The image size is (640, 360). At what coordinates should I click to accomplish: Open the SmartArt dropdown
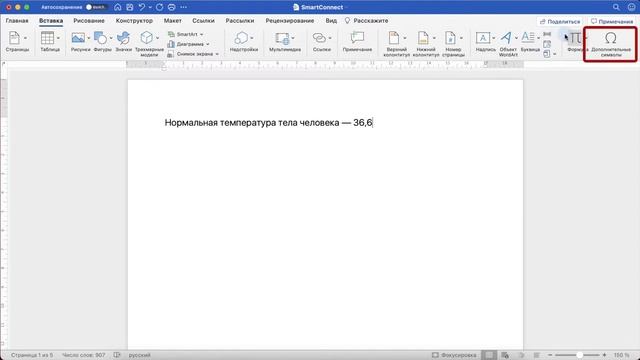pyautogui.click(x=186, y=34)
